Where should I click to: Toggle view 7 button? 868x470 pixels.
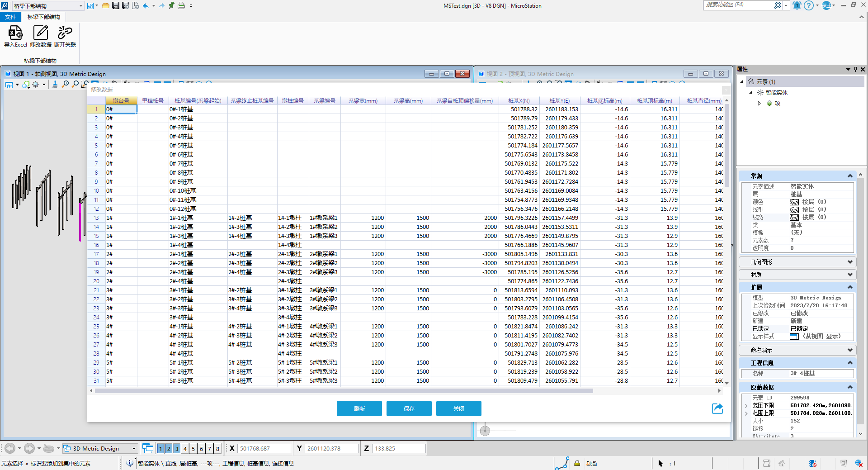click(209, 448)
